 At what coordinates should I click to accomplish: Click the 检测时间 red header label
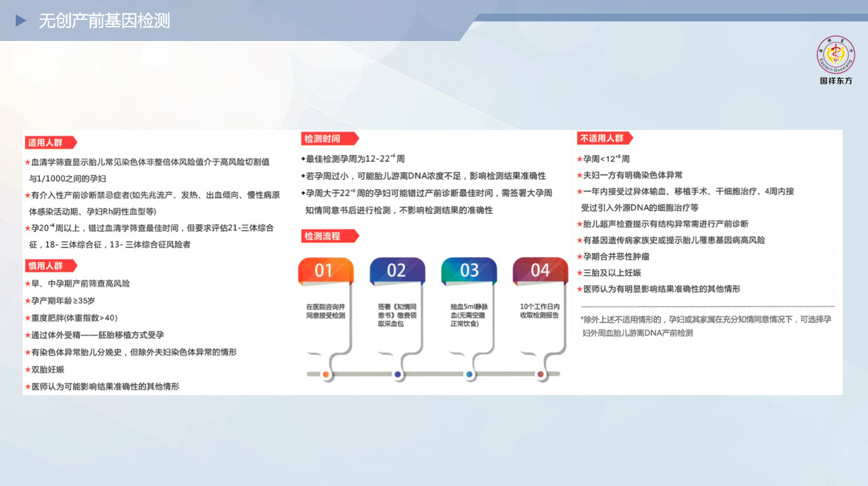coord(329,139)
